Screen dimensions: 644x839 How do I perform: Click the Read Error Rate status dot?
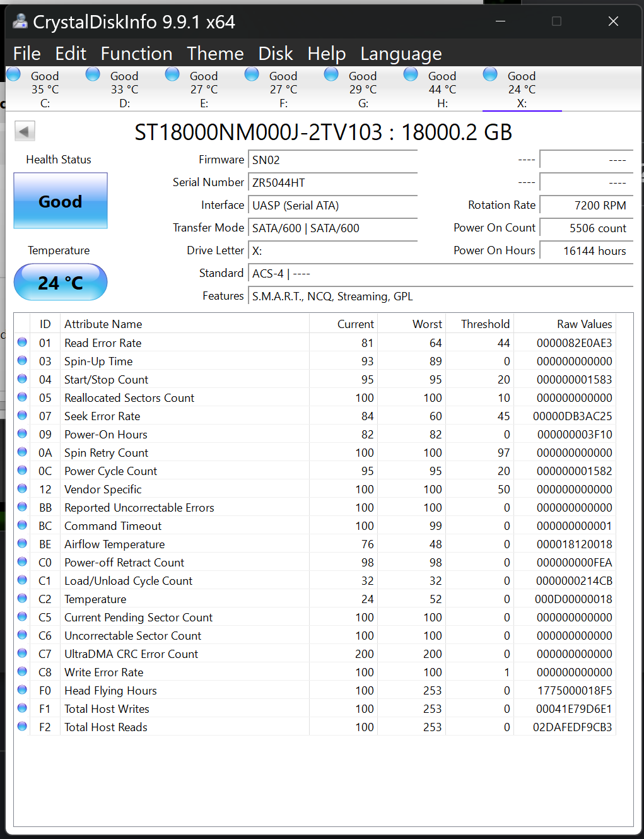pyautogui.click(x=22, y=342)
